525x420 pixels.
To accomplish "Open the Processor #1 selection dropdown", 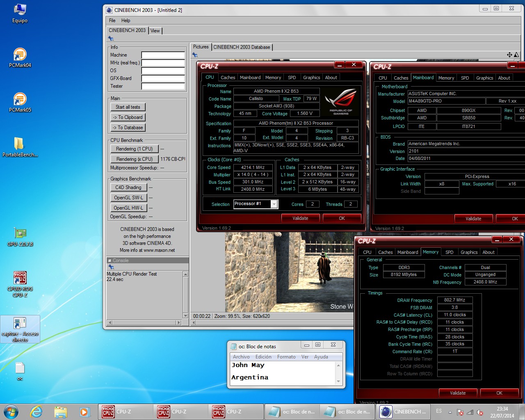I will [274, 204].
